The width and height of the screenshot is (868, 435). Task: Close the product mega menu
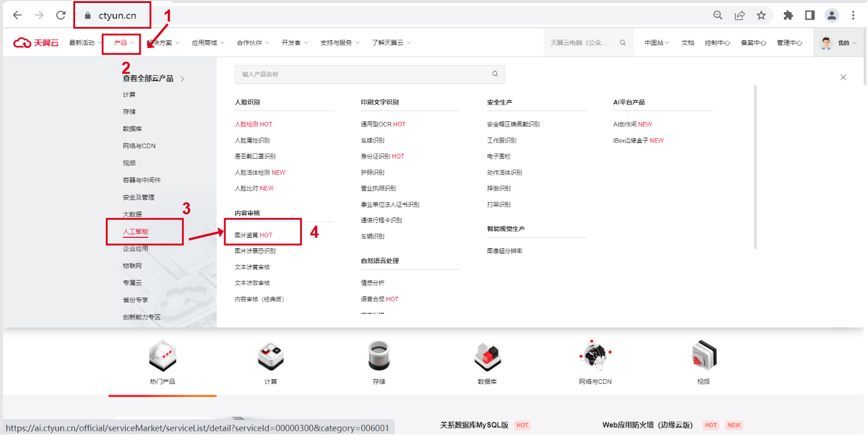843,78
